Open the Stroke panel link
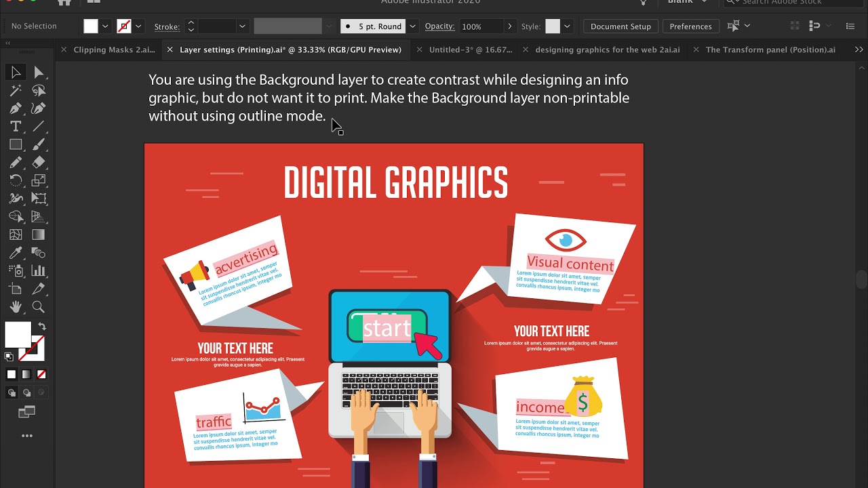The width and height of the screenshot is (868, 488). coord(167,26)
